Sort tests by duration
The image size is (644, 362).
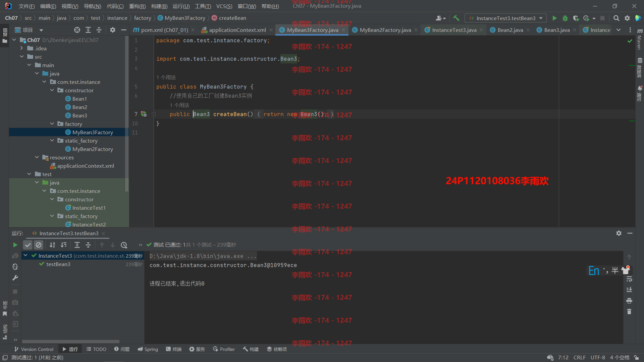(x=64, y=245)
